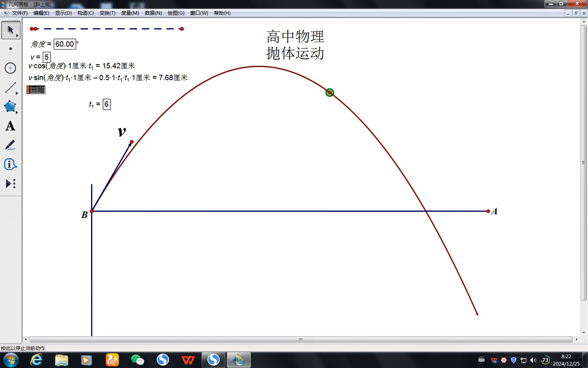Select the bold v vector label
The image size is (588, 368).
(x=122, y=132)
